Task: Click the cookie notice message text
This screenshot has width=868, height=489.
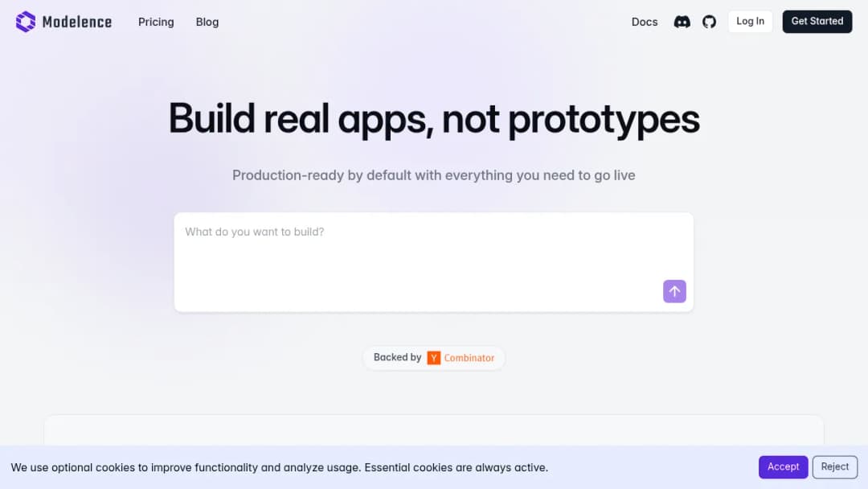Action: click(x=280, y=467)
